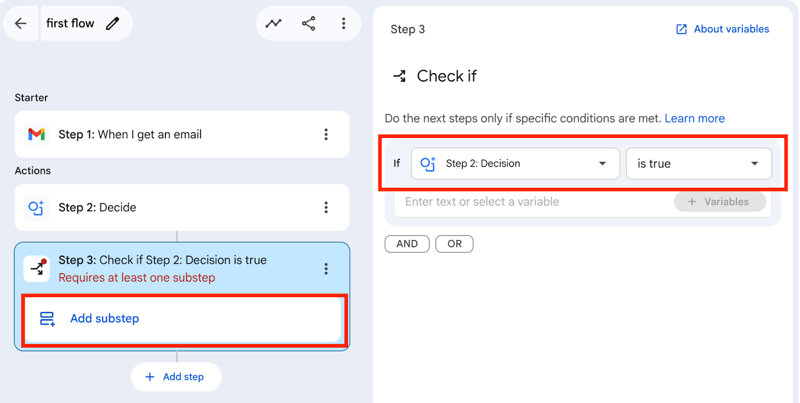Click pencil icon to rename flow

pyautogui.click(x=113, y=23)
